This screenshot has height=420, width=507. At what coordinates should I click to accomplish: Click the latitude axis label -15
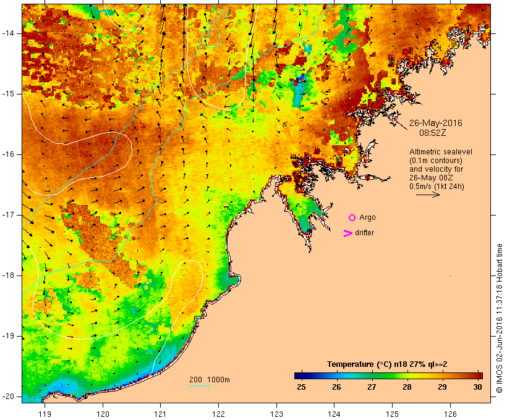8,94
